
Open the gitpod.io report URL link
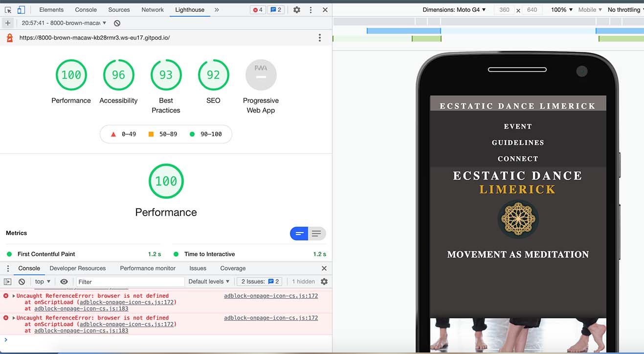pos(94,38)
